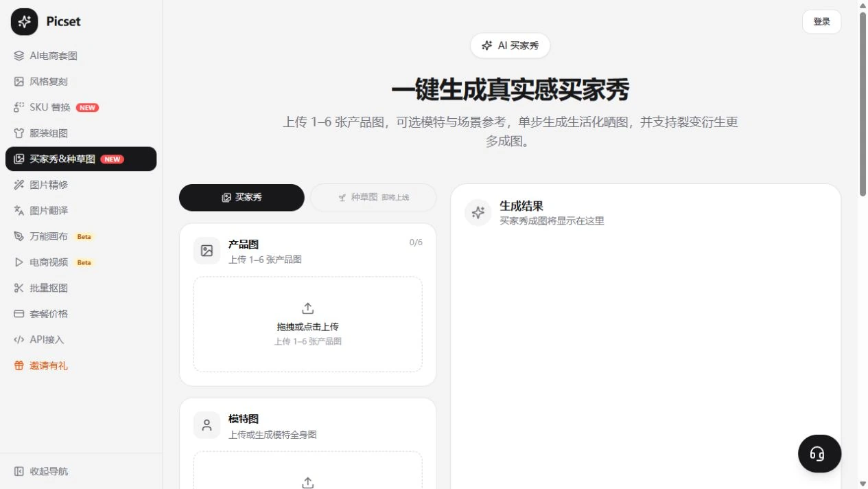Click 收起导航 to collapse sidebar
The image size is (868, 489).
click(81, 471)
